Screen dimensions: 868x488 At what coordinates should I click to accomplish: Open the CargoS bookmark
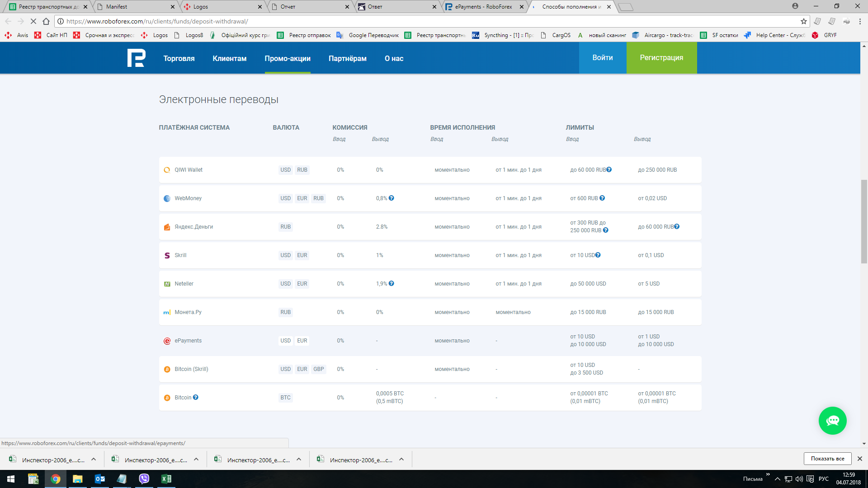point(556,35)
